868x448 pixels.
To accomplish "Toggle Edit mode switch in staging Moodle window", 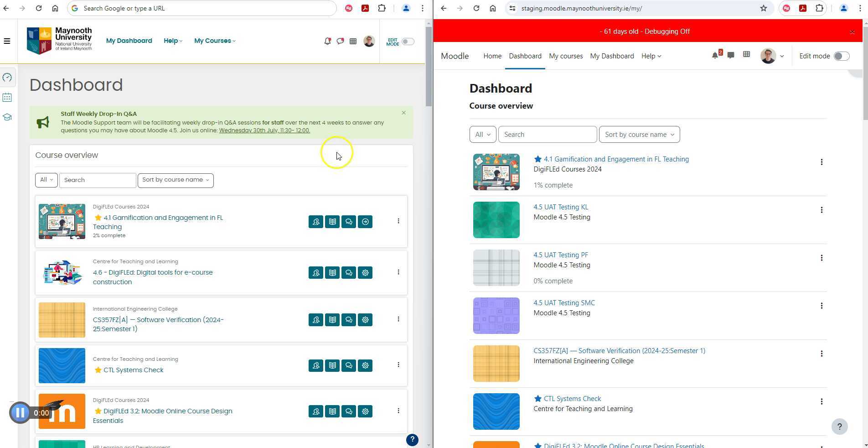I will [842, 56].
